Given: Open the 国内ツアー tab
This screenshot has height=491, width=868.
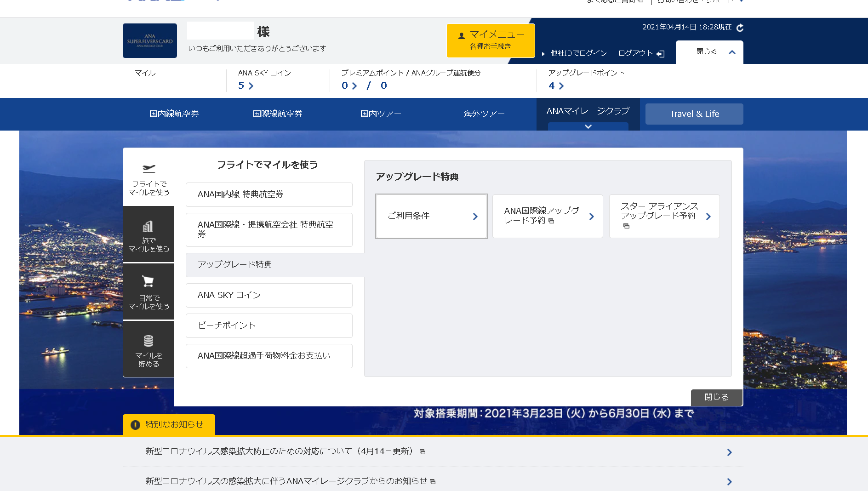Looking at the screenshot, I should coord(381,114).
